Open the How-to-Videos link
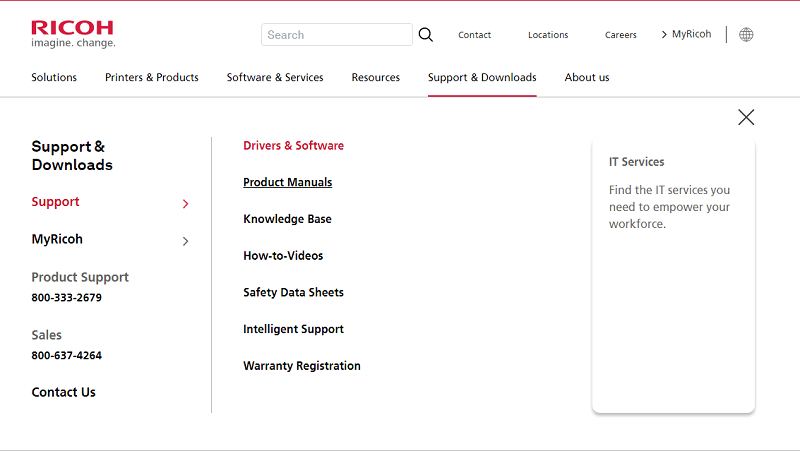 [283, 256]
